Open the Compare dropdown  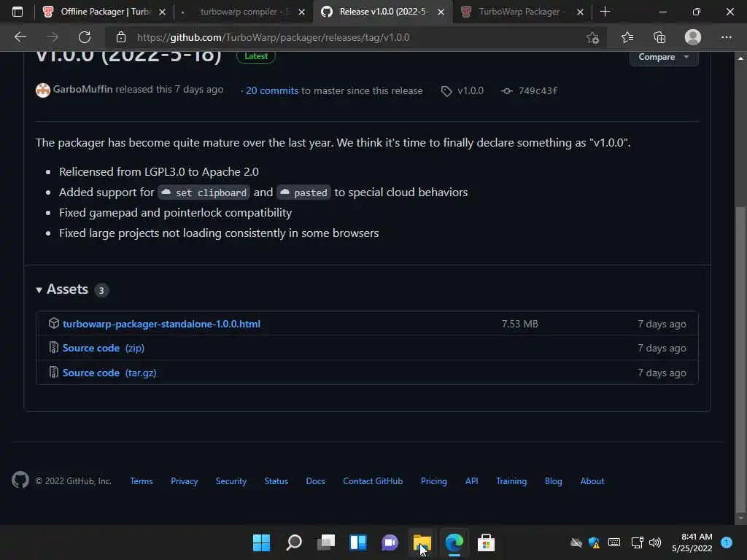[x=664, y=57]
